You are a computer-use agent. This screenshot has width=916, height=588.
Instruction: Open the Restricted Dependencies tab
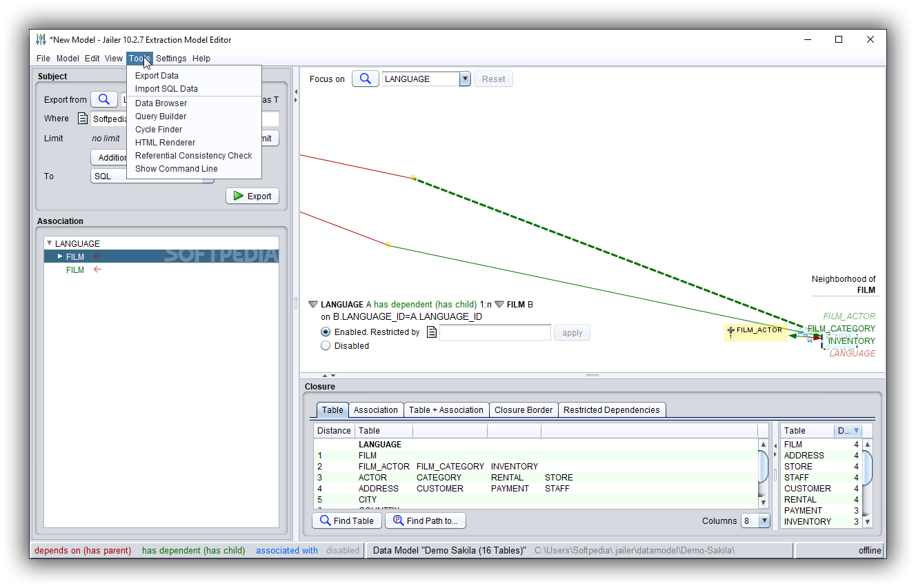(x=612, y=409)
